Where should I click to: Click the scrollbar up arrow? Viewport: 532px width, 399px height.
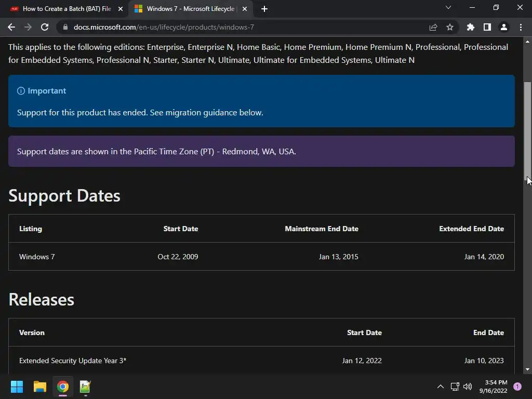[x=527, y=42]
